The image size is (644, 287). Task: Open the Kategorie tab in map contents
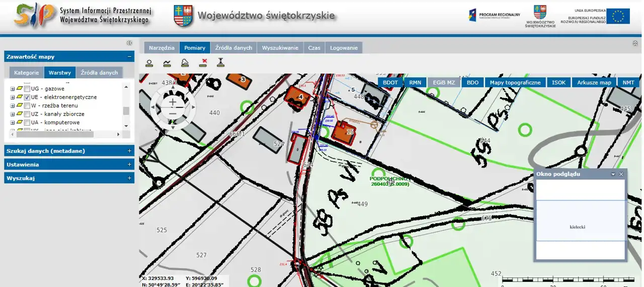pyautogui.click(x=26, y=72)
